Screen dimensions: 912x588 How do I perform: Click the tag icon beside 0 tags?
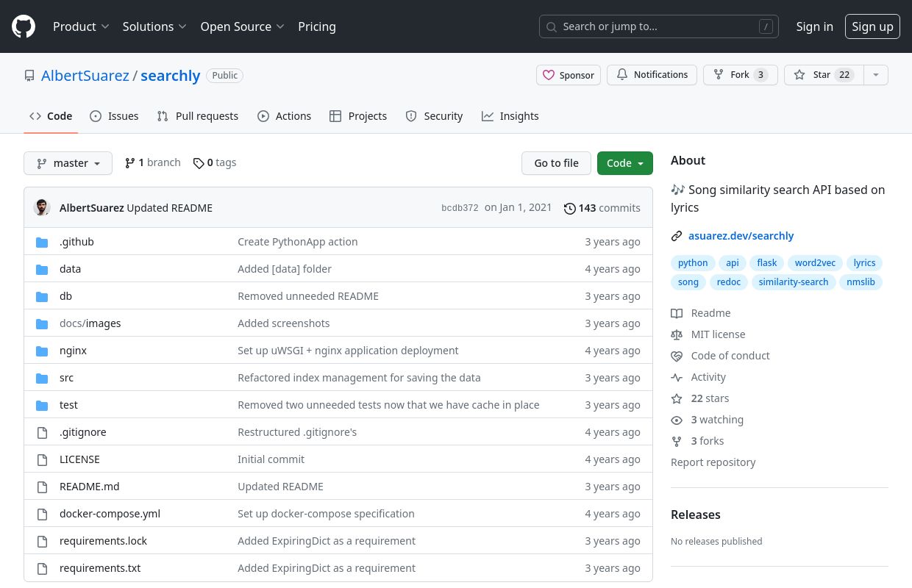pyautogui.click(x=199, y=163)
